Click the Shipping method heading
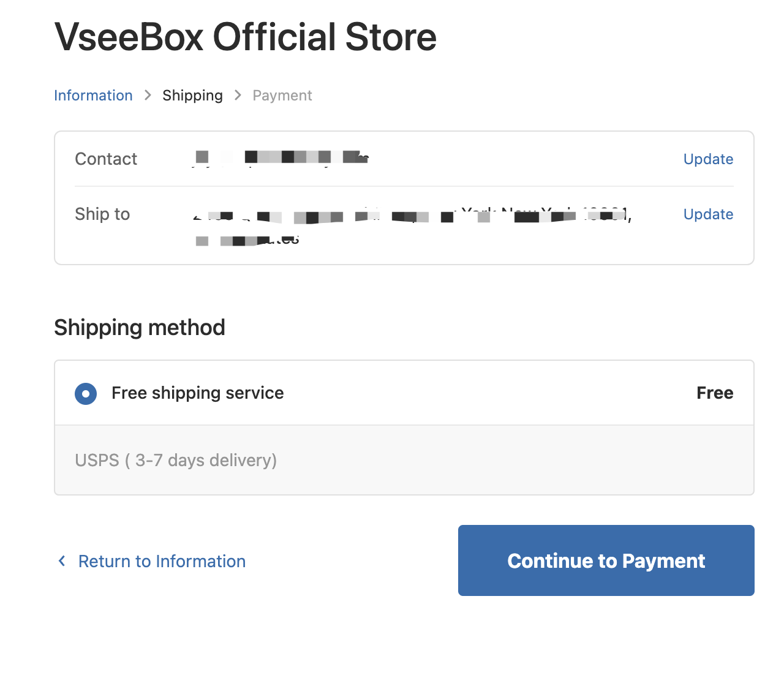Image resolution: width=784 pixels, height=675 pixels. point(140,328)
